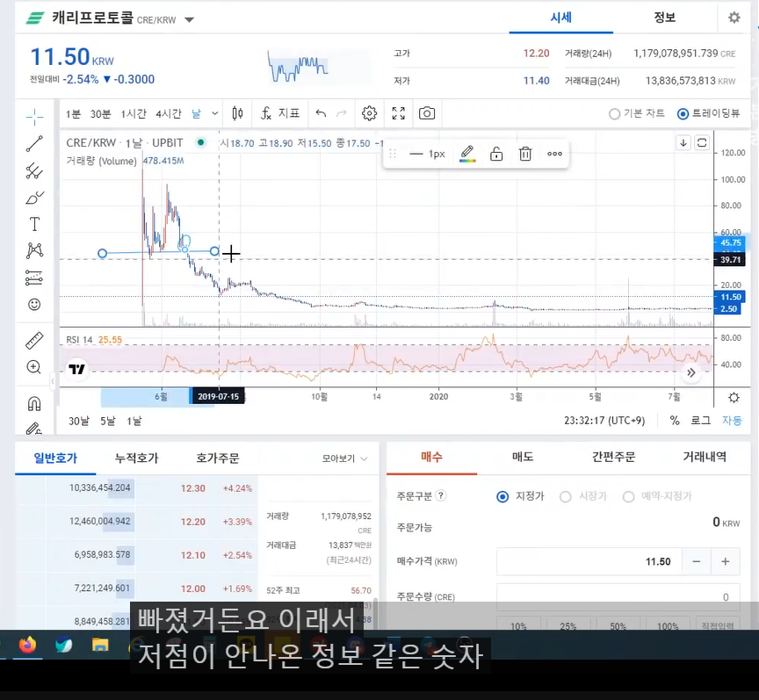
Task: Set chart interval to 1분
Action: (x=73, y=114)
